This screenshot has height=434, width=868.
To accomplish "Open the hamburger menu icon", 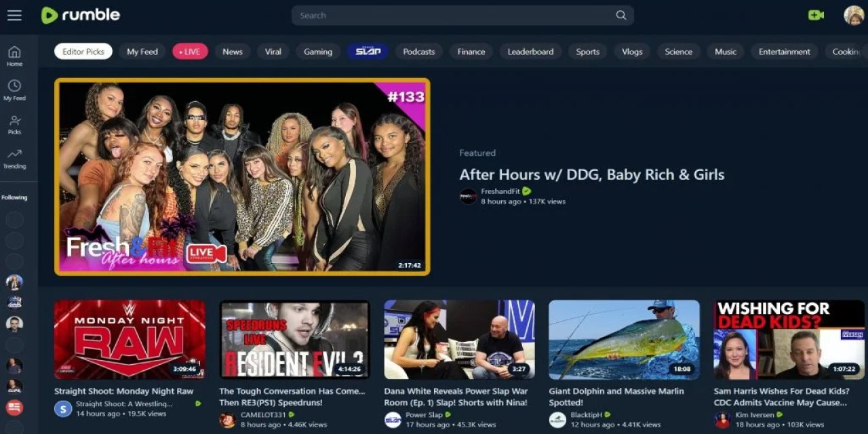I will click(14, 16).
